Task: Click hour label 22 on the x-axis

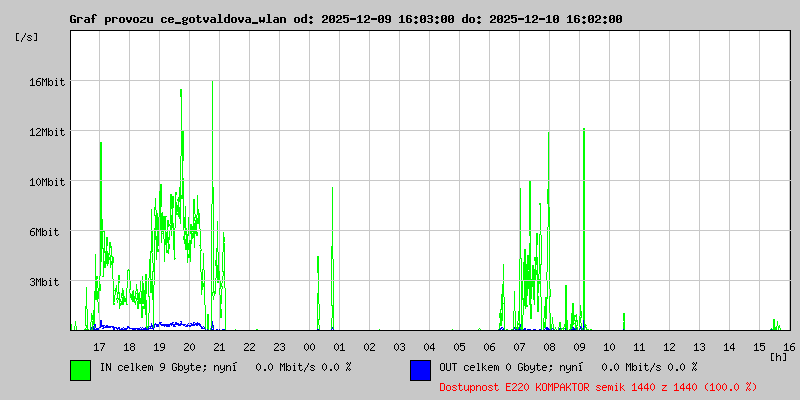Action: [249, 347]
